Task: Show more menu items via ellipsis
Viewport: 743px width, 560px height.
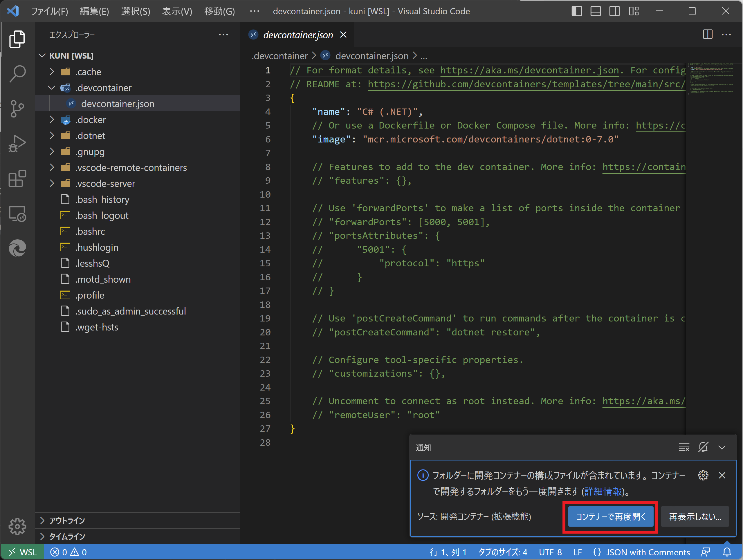Action: click(255, 11)
